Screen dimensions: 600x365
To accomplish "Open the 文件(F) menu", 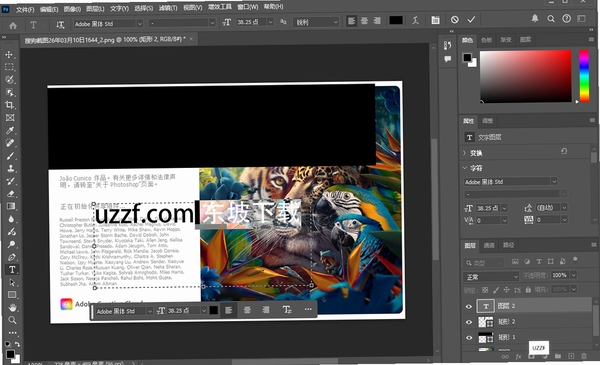I will coord(25,9).
